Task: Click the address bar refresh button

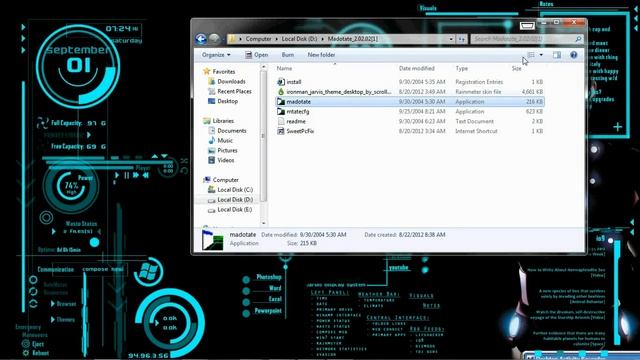Action: point(462,39)
